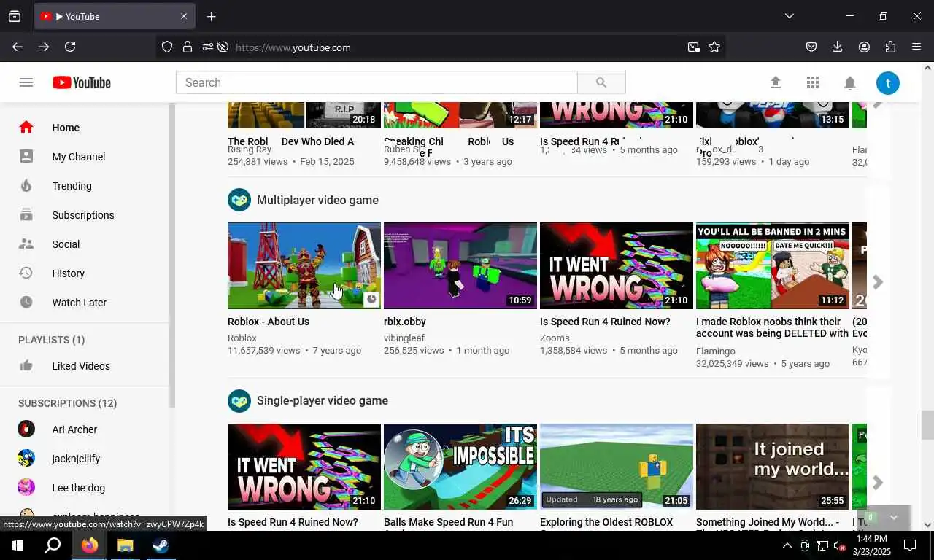
Task: Click the Ari Archer channel avatar
Action: click(26, 429)
